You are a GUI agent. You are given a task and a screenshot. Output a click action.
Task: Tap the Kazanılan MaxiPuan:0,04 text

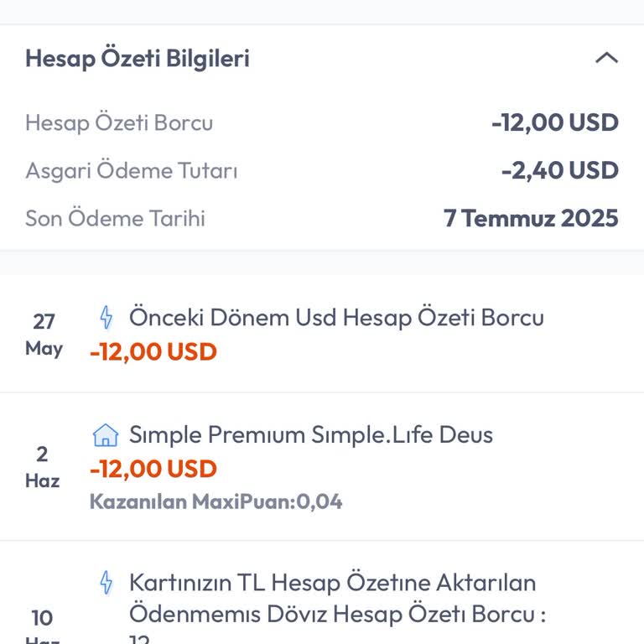[x=216, y=502]
